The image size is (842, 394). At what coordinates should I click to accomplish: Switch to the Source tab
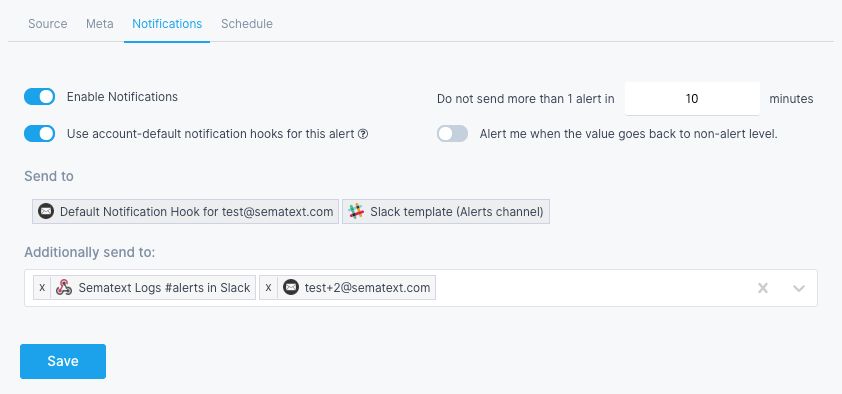[47, 24]
